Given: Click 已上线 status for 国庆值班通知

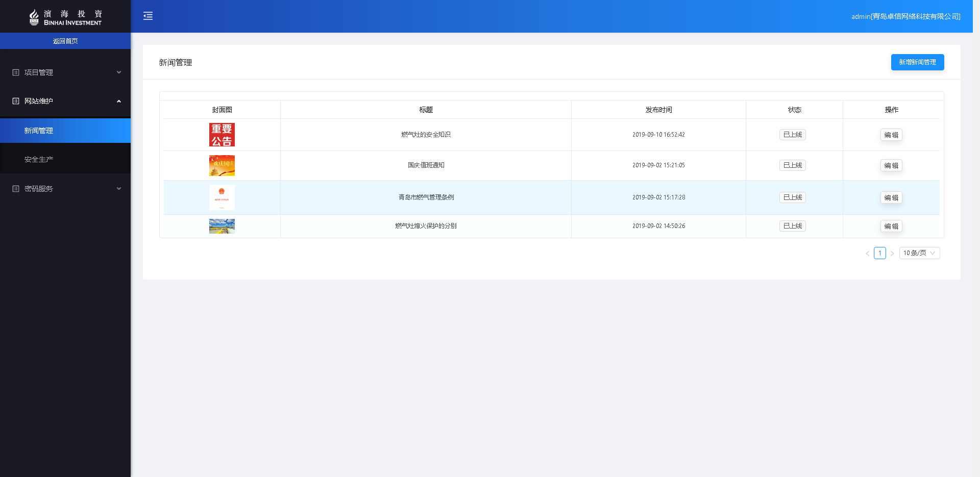Looking at the screenshot, I should [793, 165].
